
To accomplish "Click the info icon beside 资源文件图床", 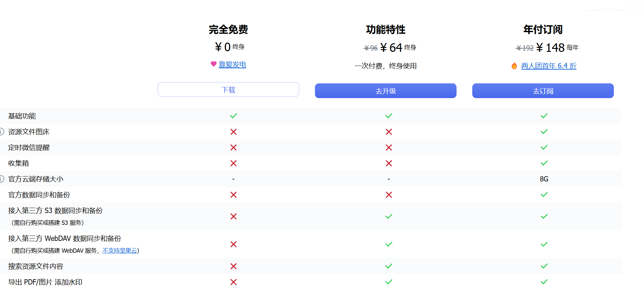I will click(x=1, y=132).
